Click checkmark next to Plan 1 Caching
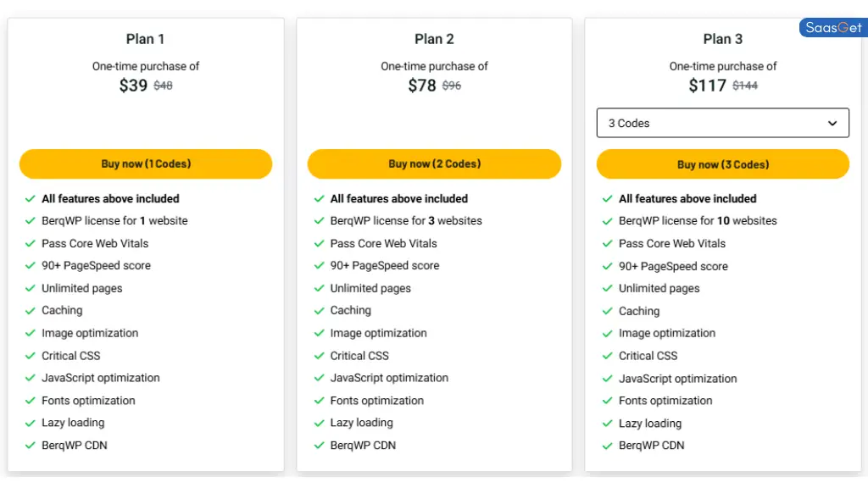Screen dimensions: 868x488 click(31, 311)
